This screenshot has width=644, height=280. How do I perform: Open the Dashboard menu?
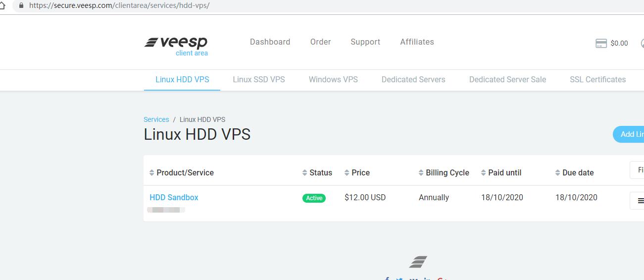[x=270, y=42]
